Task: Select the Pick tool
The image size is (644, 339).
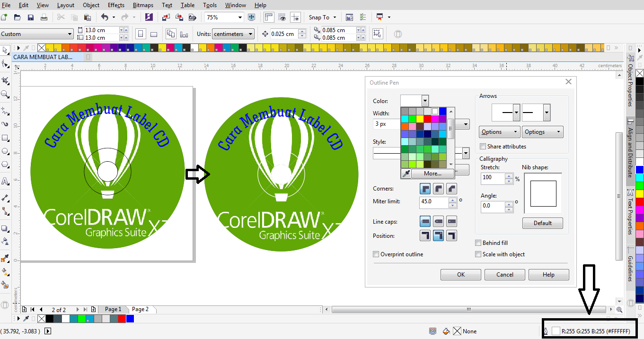Action: click(x=5, y=50)
